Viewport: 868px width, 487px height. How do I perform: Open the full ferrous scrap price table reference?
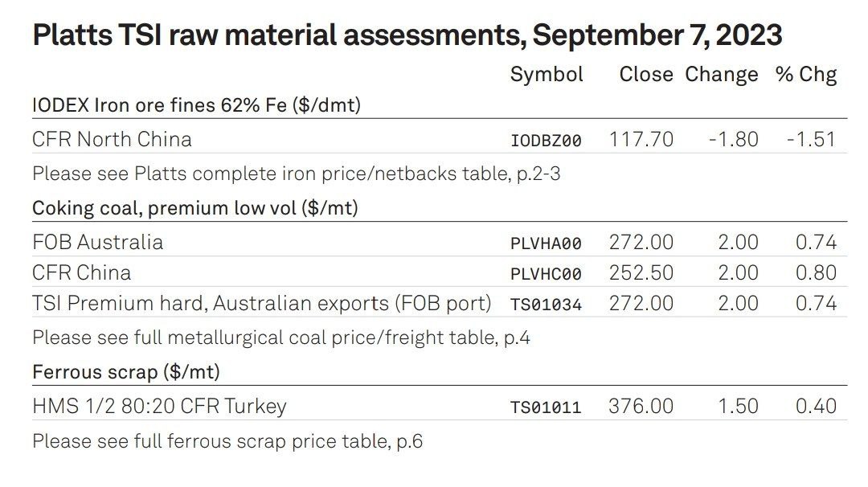(227, 441)
